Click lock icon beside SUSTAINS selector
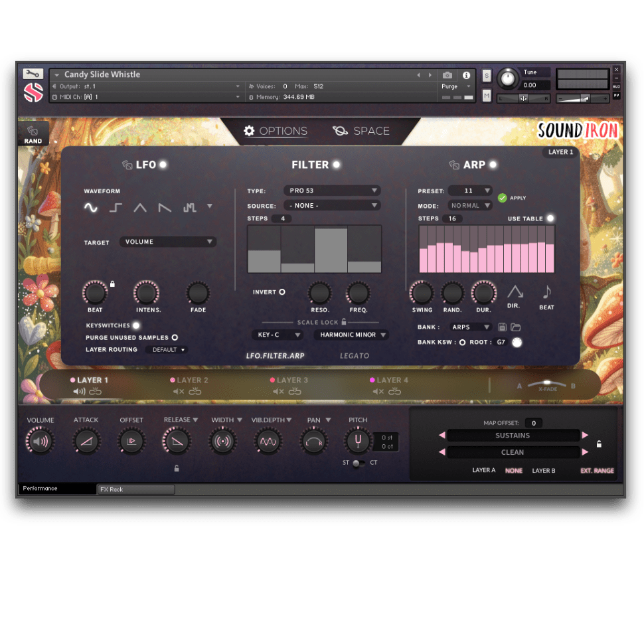Image resolution: width=644 pixels, height=644 pixels. [x=599, y=444]
